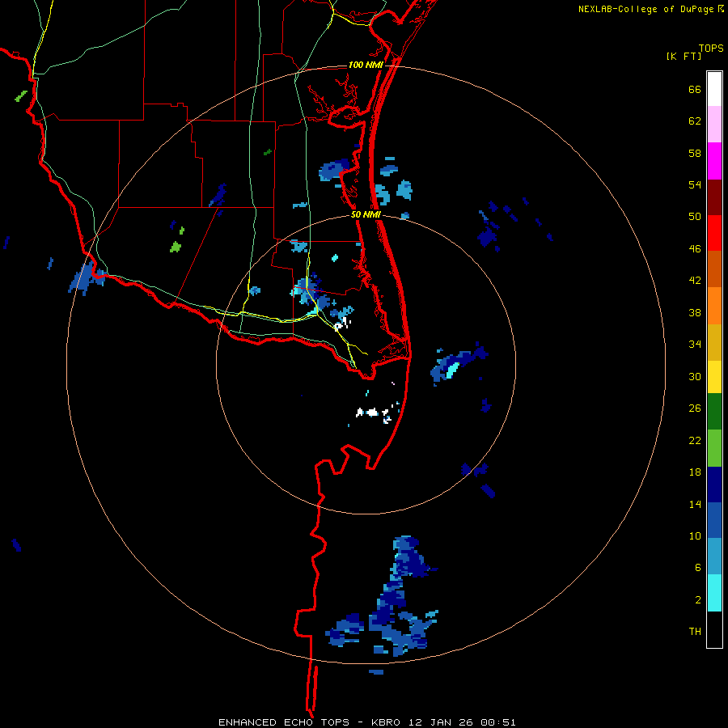Click the 50 NMI range ring label
This screenshot has height=728, width=728.
tap(366, 214)
